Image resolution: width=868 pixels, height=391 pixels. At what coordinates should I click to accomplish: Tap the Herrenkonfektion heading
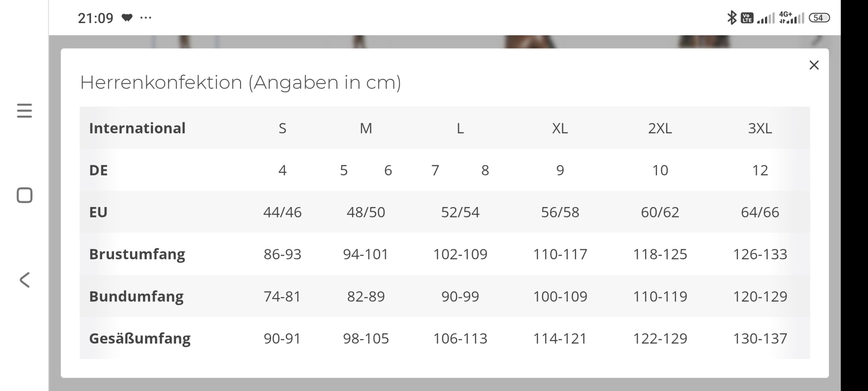pos(240,82)
